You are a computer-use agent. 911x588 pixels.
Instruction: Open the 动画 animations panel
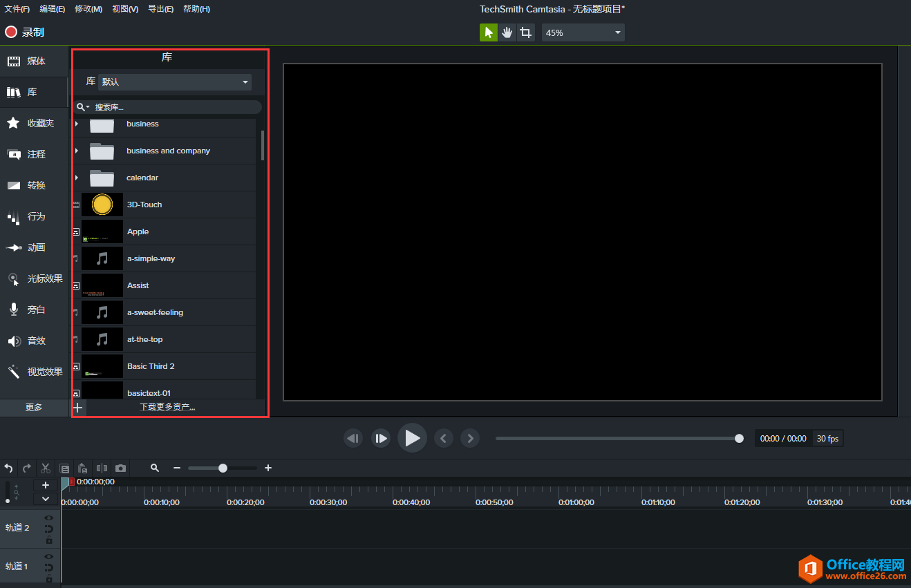(x=33, y=248)
